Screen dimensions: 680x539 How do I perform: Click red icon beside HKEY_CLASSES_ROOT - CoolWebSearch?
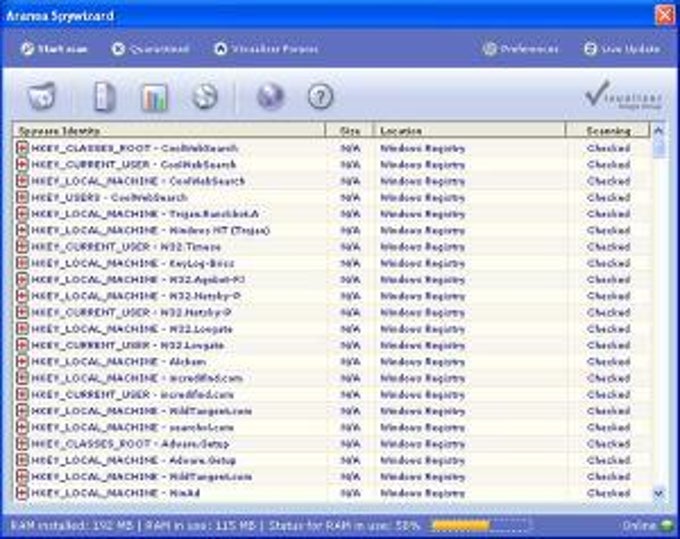[22, 148]
